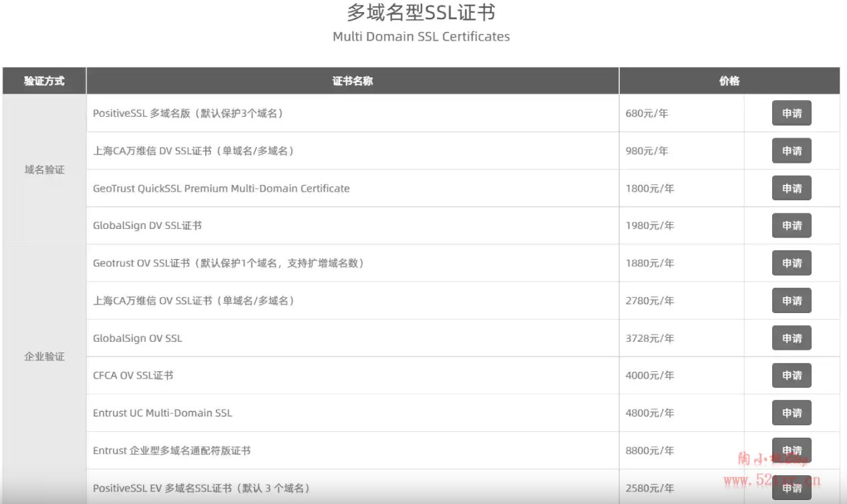Click the 2780元/年 price

[x=650, y=300]
